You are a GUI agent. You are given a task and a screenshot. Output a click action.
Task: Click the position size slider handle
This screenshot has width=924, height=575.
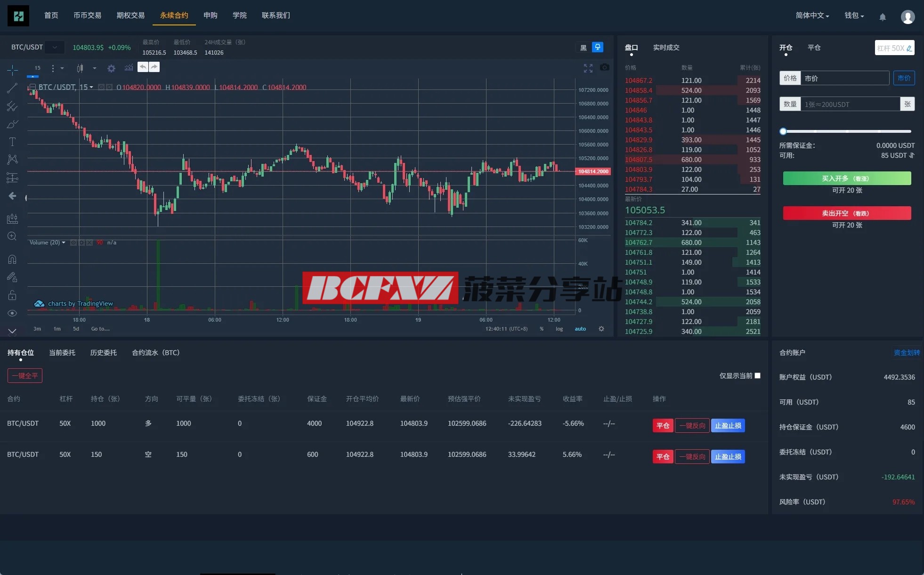coord(783,131)
